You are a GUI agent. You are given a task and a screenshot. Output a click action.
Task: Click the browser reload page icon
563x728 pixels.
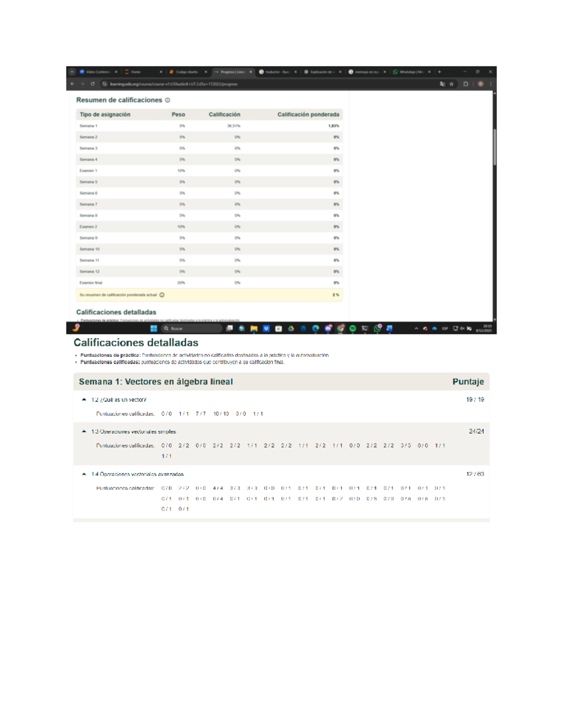(92, 84)
